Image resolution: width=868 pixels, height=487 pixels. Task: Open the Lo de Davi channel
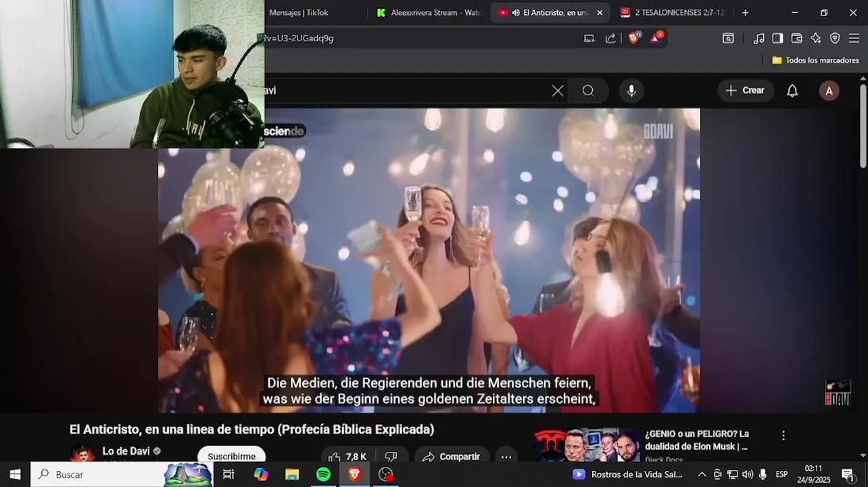click(126, 451)
